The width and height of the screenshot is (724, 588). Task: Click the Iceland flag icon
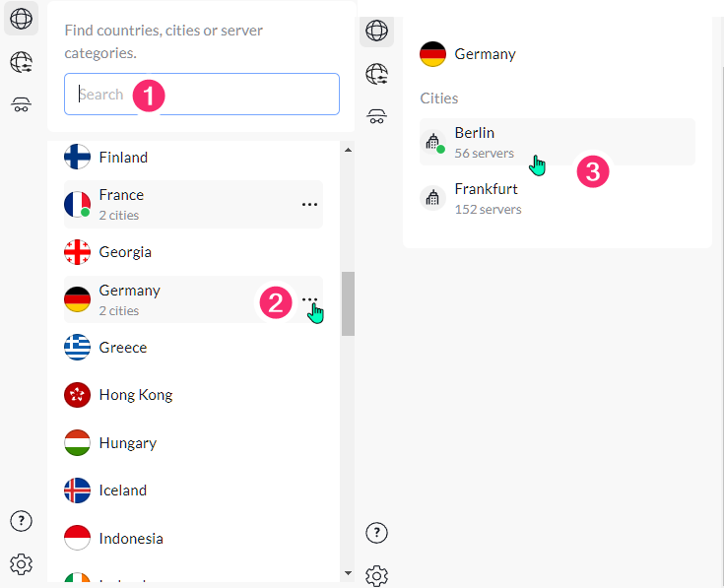tap(77, 490)
